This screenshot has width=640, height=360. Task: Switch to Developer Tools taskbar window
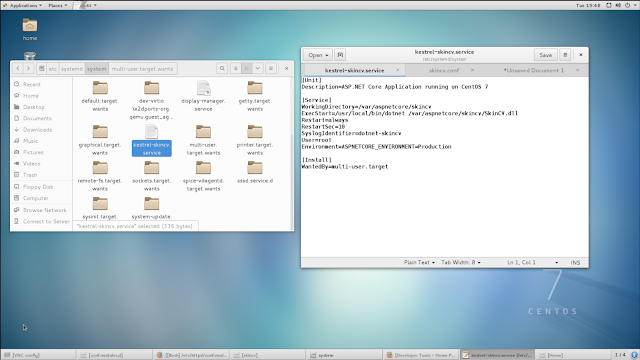(x=421, y=355)
